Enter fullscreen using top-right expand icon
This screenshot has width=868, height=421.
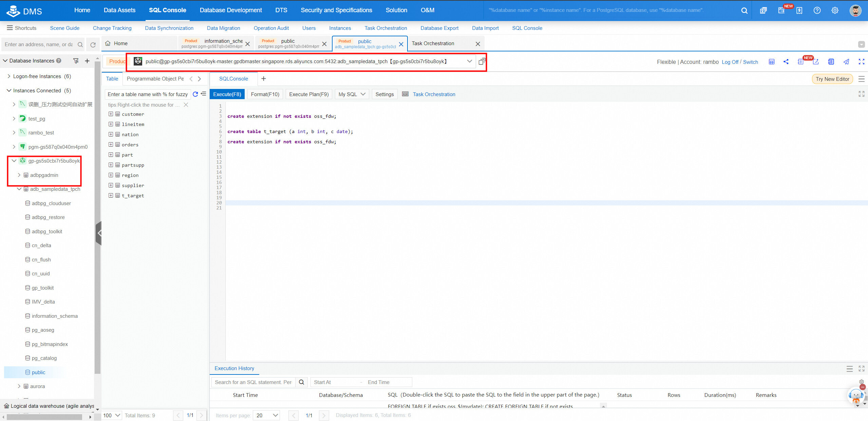861,62
